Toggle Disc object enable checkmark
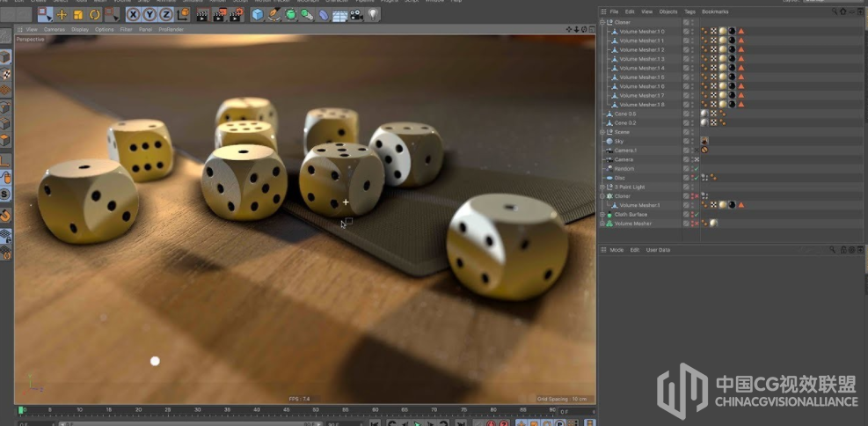The image size is (868, 426). tap(697, 178)
